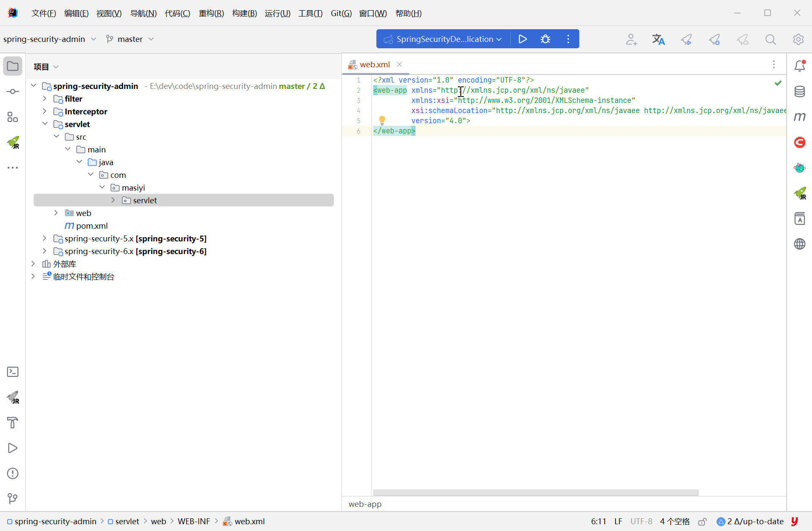Open the Run tool window

(13, 448)
